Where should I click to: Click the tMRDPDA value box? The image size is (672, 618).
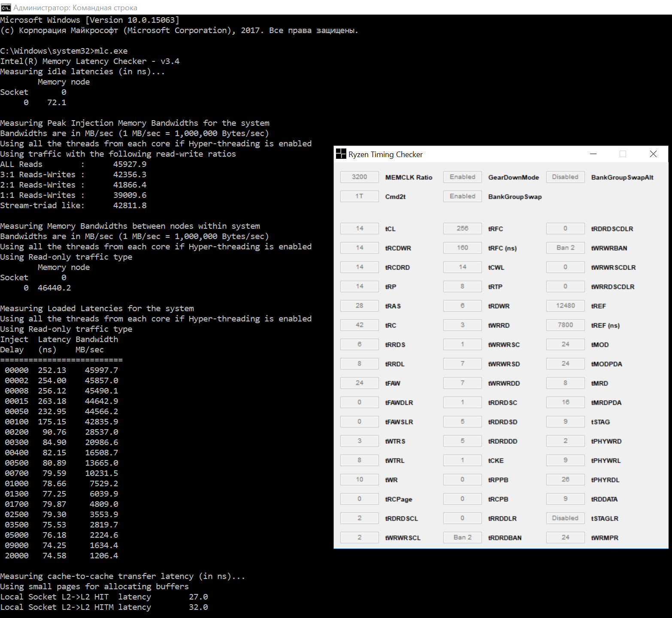pyautogui.click(x=565, y=402)
